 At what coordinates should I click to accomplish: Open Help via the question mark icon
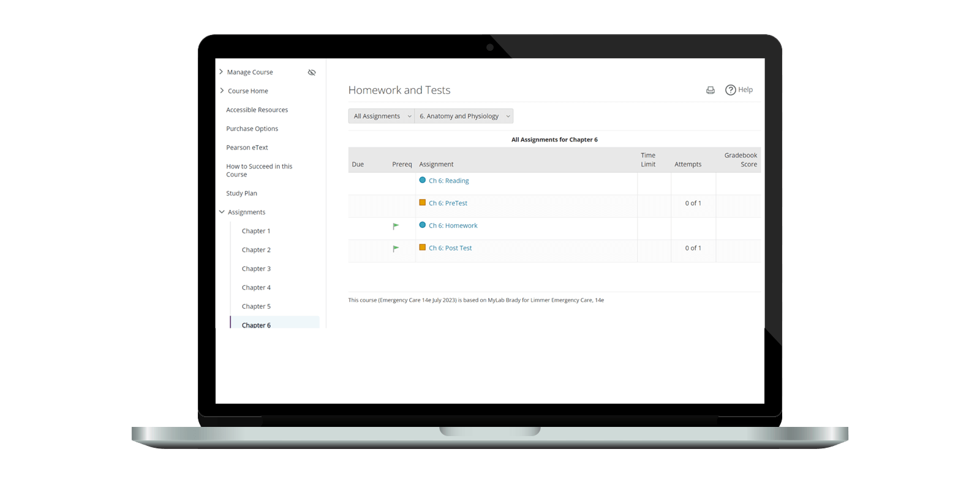tap(730, 90)
